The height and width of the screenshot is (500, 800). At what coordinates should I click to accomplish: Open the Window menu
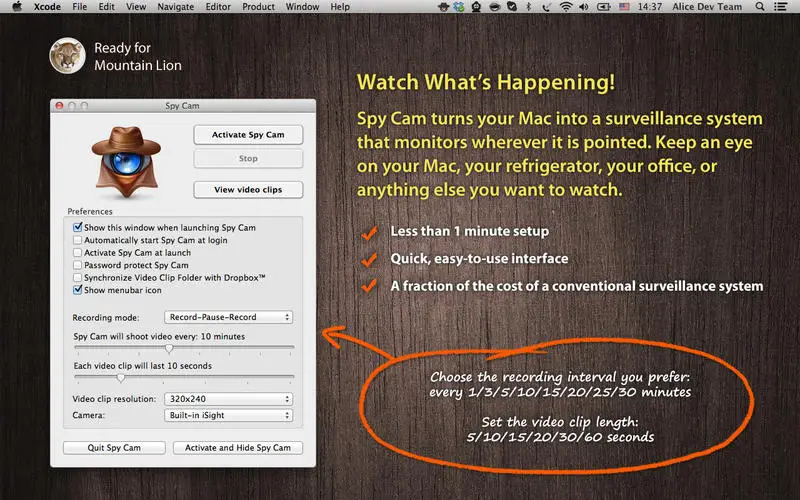click(302, 7)
